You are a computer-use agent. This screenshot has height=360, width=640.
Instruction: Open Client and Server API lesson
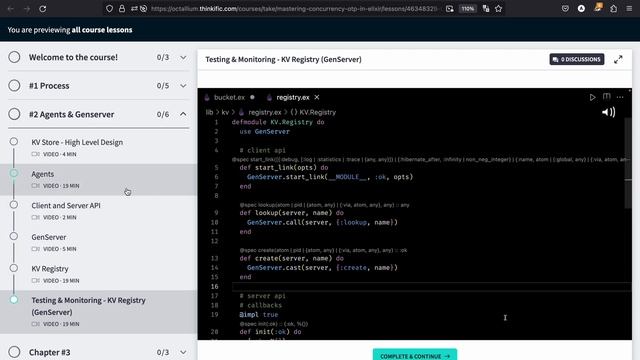pyautogui.click(x=66, y=205)
